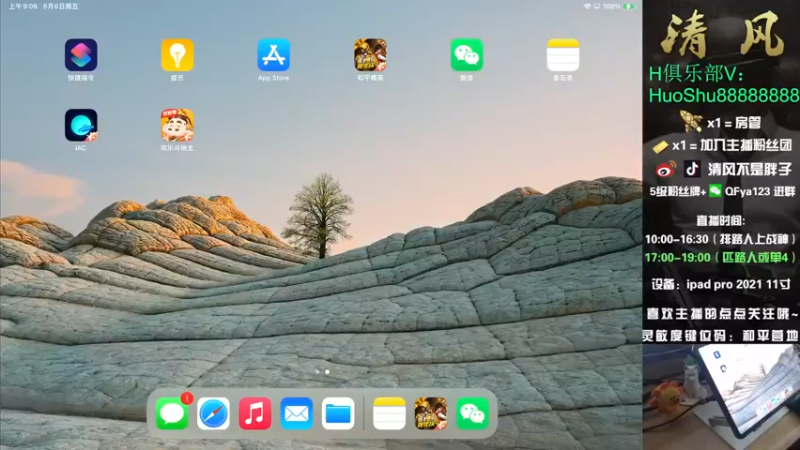Switch to the first home screen page dot

pos(317,372)
